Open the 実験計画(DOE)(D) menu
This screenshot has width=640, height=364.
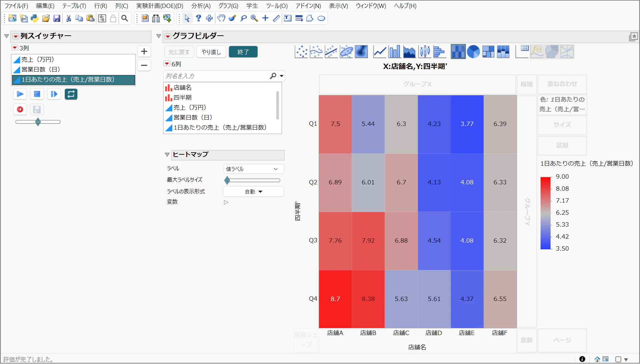(160, 6)
